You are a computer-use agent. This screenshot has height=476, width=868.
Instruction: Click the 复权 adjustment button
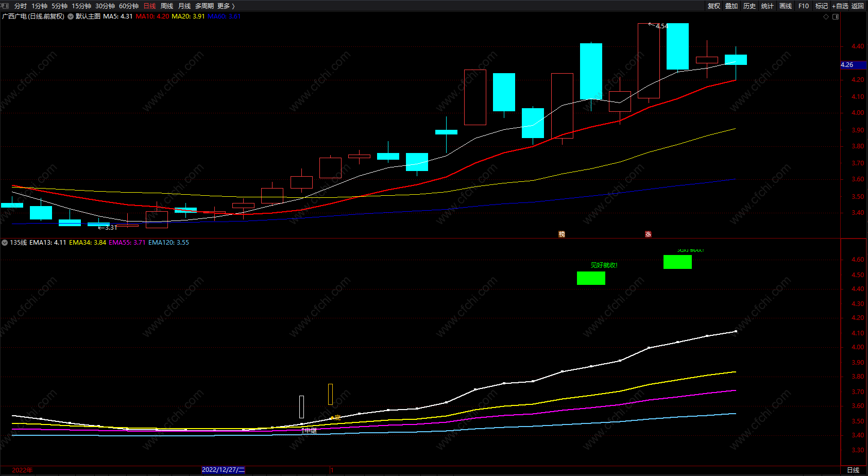[x=713, y=6]
